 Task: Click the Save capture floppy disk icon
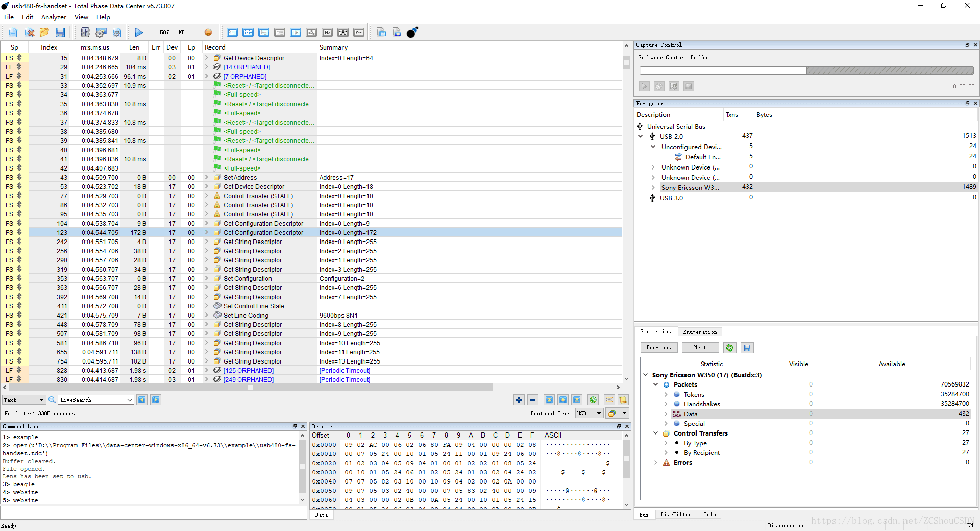(60, 33)
